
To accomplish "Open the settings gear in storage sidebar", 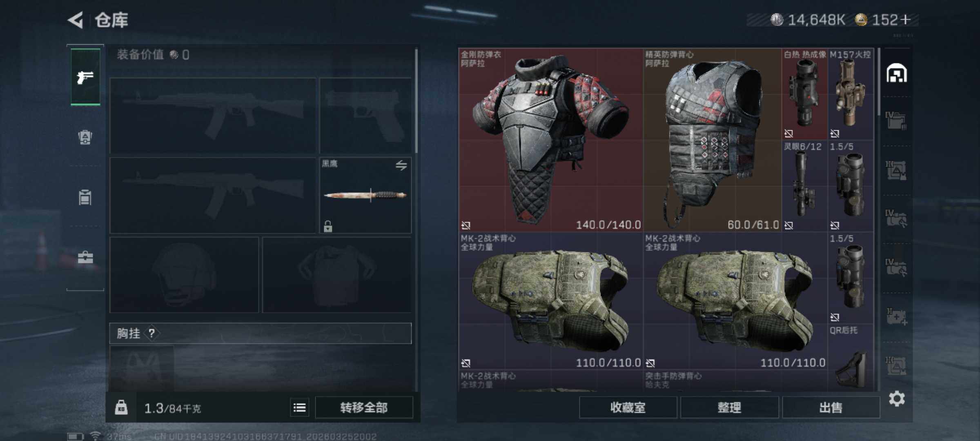I will (897, 399).
